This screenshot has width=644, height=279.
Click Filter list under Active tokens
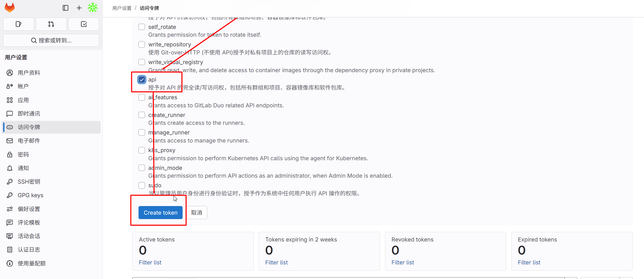tap(150, 262)
